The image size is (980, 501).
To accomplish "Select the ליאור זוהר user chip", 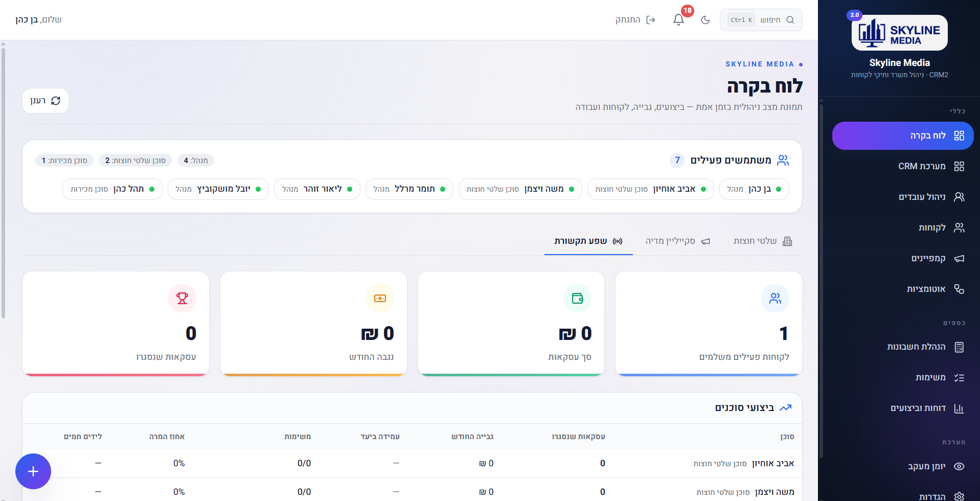I will coord(317,189).
